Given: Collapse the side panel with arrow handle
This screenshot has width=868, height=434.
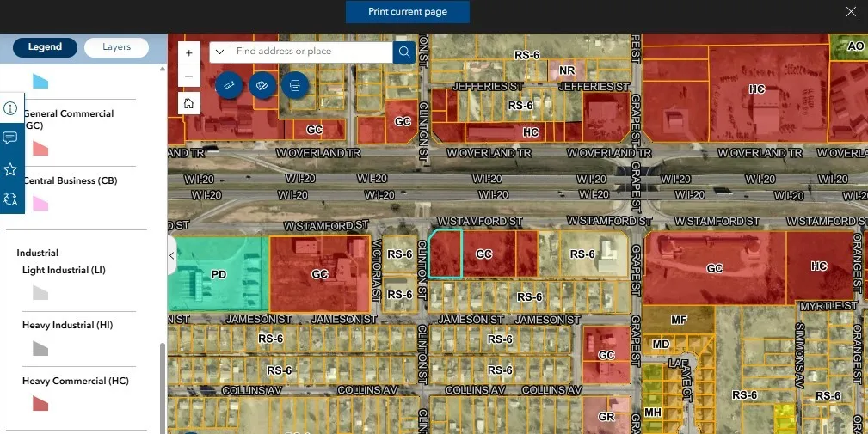Looking at the screenshot, I should (x=171, y=255).
